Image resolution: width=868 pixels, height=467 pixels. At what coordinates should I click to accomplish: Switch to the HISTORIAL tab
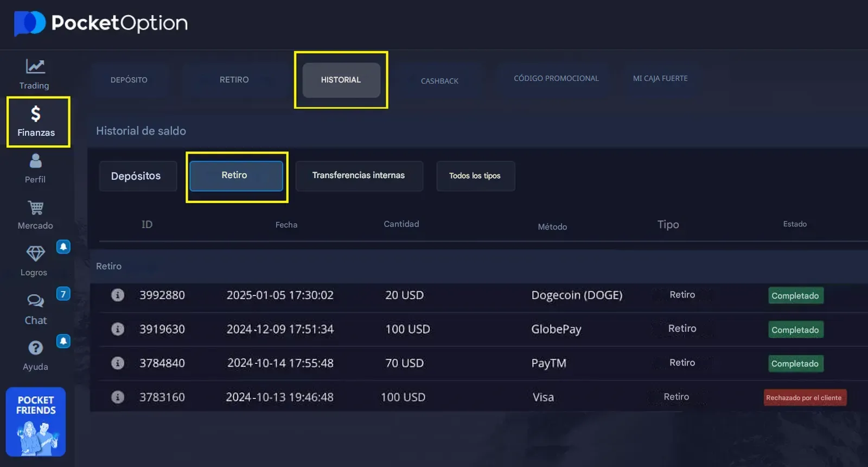pos(341,80)
